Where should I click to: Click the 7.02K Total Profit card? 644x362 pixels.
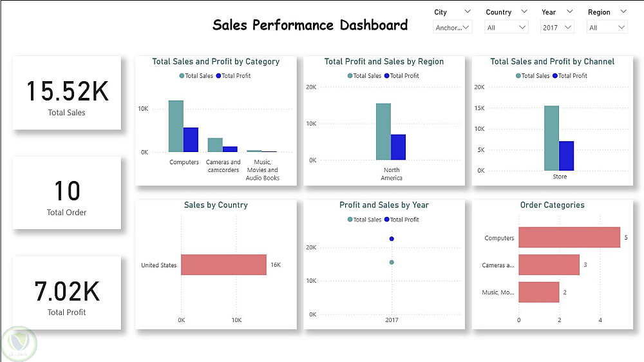pyautogui.click(x=67, y=293)
